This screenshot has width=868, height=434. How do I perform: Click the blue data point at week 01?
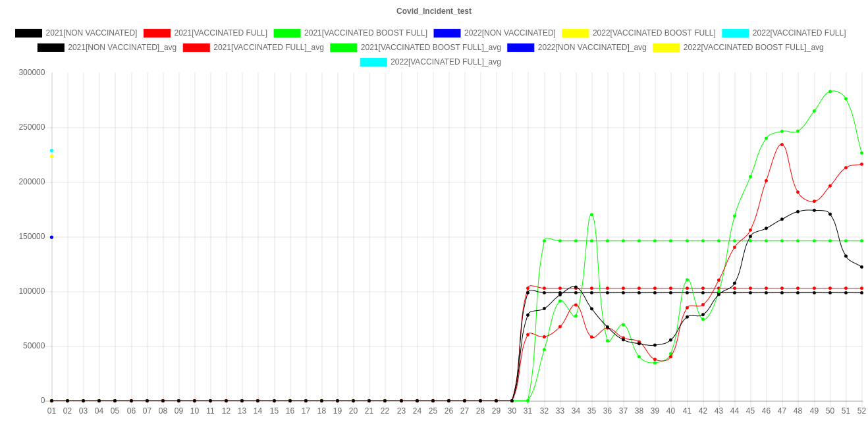(x=51, y=237)
